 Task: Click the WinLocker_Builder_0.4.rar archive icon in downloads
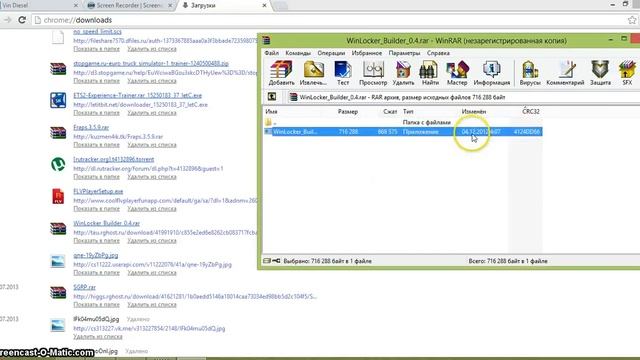tap(58, 228)
